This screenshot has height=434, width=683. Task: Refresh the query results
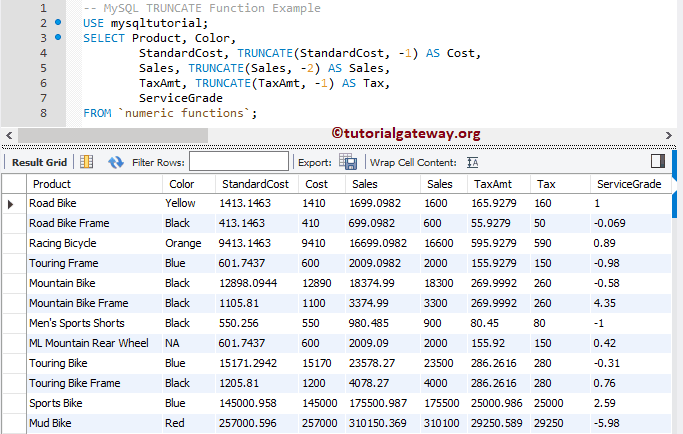click(x=115, y=163)
